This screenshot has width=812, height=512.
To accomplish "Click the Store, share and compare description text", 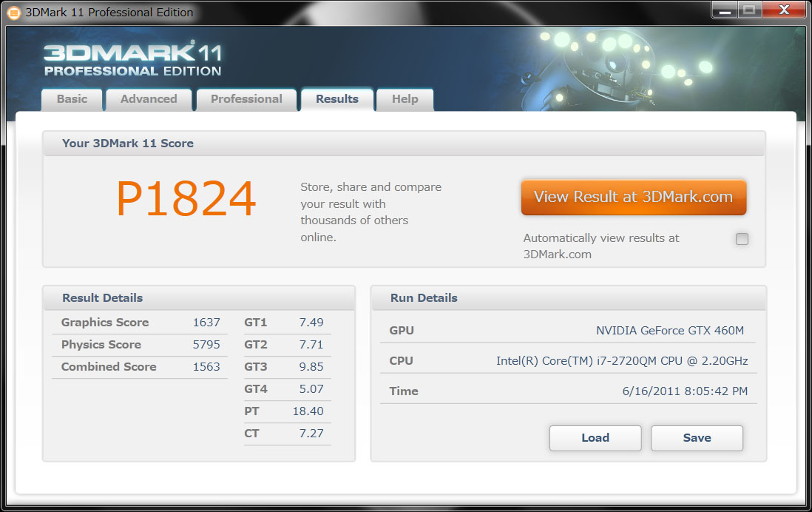I will coord(371,212).
